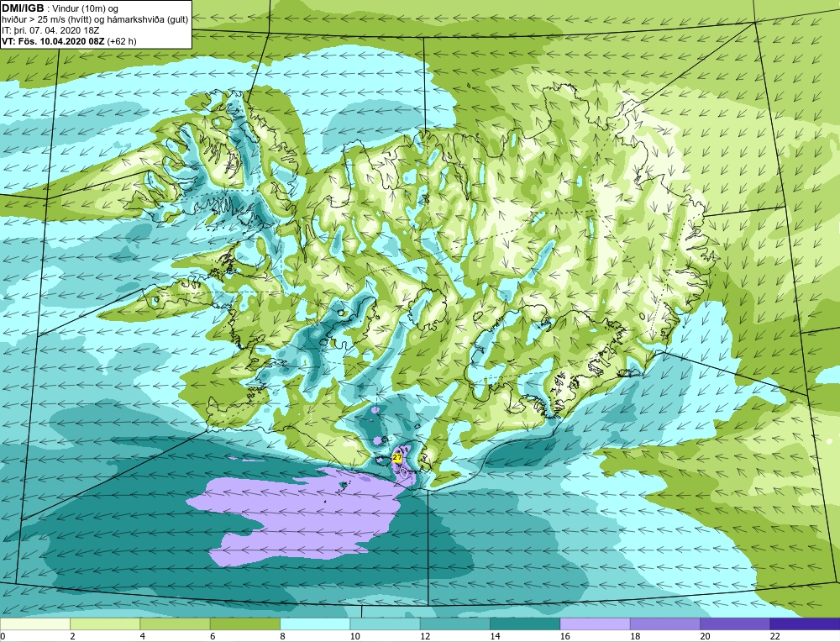The height and width of the screenshot is (642, 840).
Task: Click the yellow 27 max gust label
Action: tap(397, 458)
